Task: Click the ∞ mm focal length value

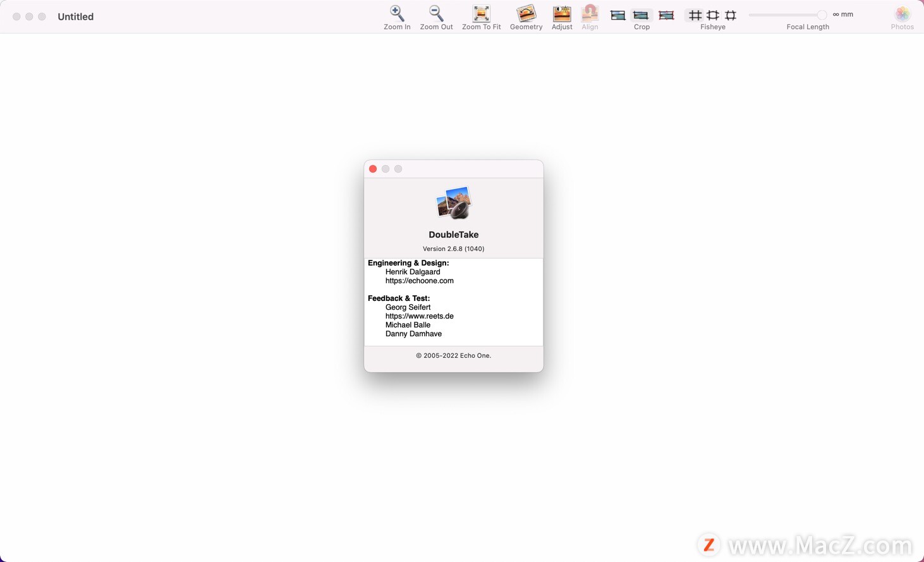Action: click(x=843, y=14)
